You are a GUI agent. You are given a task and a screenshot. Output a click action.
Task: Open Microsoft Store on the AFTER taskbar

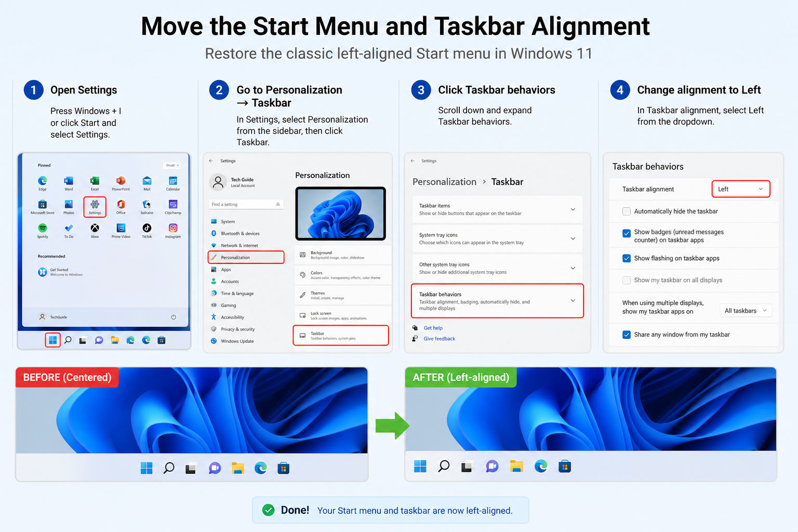pos(565,467)
